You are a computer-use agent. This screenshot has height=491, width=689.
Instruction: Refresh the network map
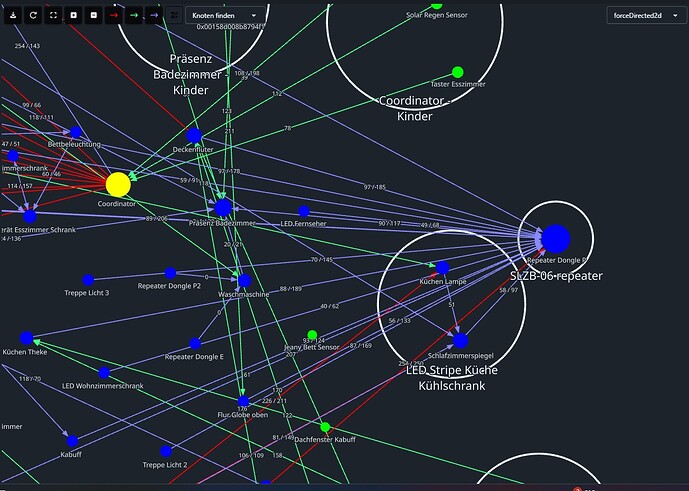[x=32, y=16]
